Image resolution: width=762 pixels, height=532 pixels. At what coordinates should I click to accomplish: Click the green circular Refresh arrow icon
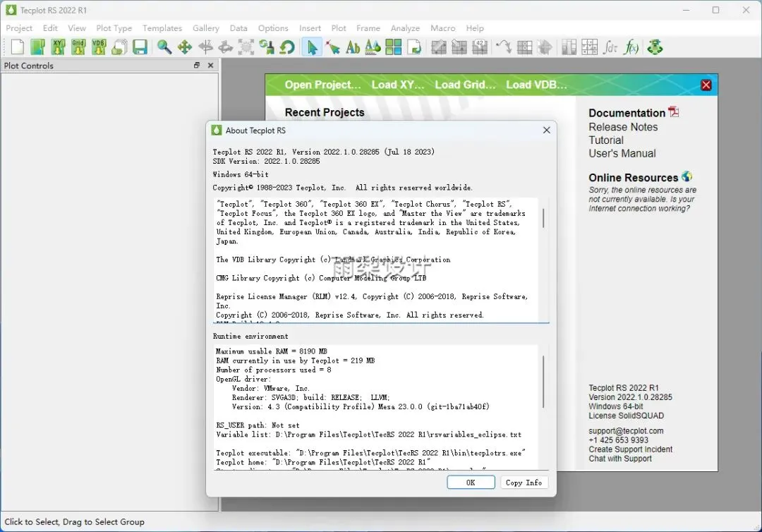tap(287, 47)
